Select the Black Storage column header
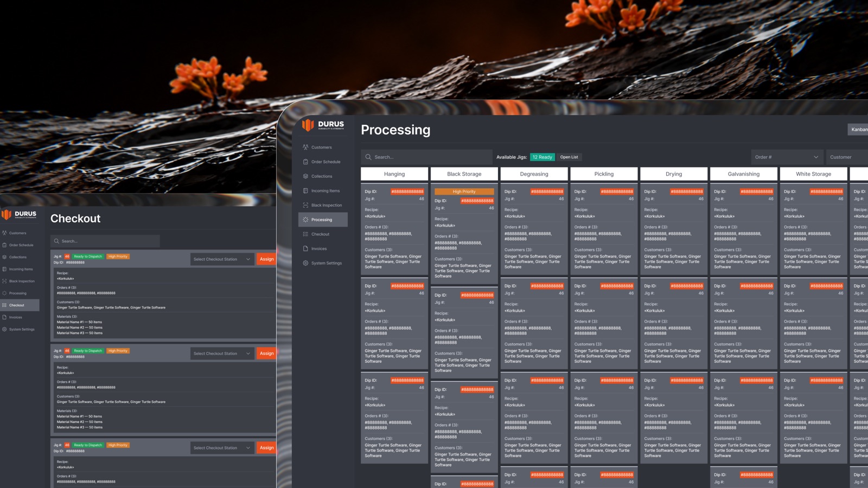Screen dimensions: 868x488 (464, 174)
